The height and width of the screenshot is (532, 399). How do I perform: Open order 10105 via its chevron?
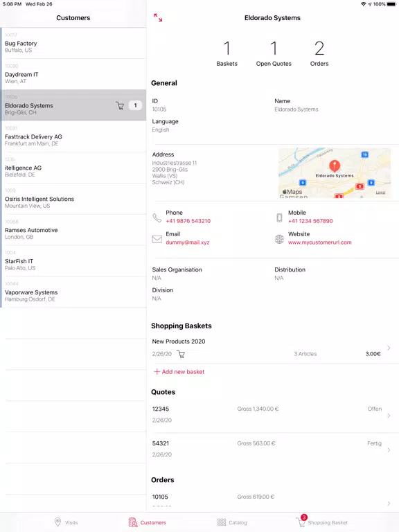389,504
